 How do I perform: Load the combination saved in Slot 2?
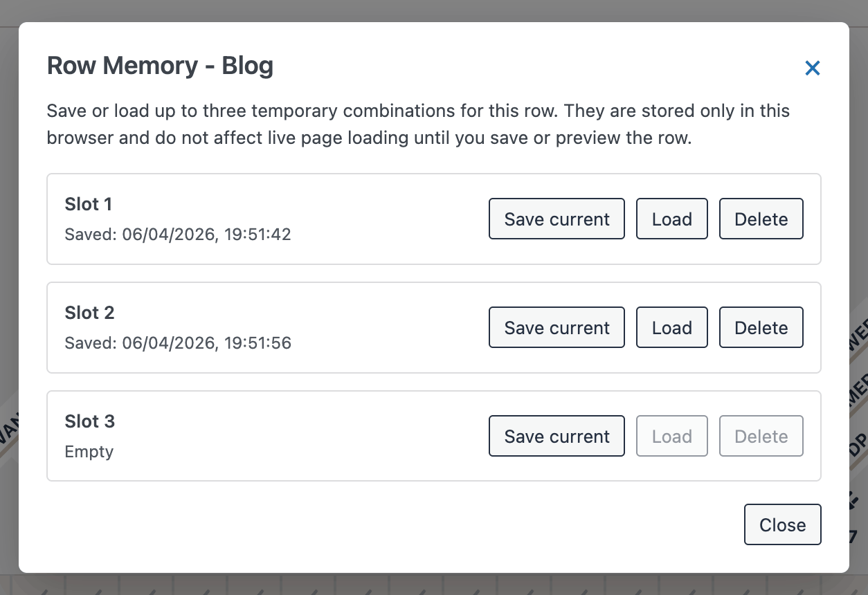coord(671,328)
